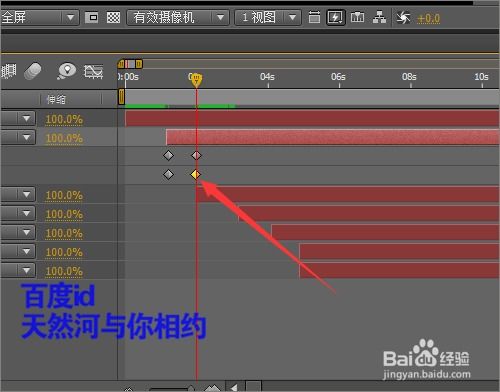The height and width of the screenshot is (392, 500).
Task: Open the composition flowchart icon
Action: tap(379, 17)
